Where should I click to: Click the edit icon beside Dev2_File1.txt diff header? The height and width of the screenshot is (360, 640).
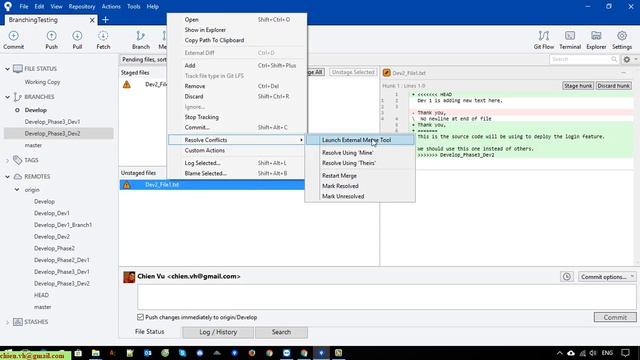[387, 73]
